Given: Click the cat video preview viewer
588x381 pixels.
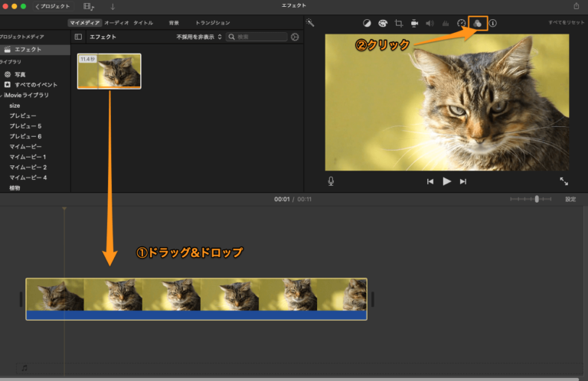Looking at the screenshot, I should (446, 103).
